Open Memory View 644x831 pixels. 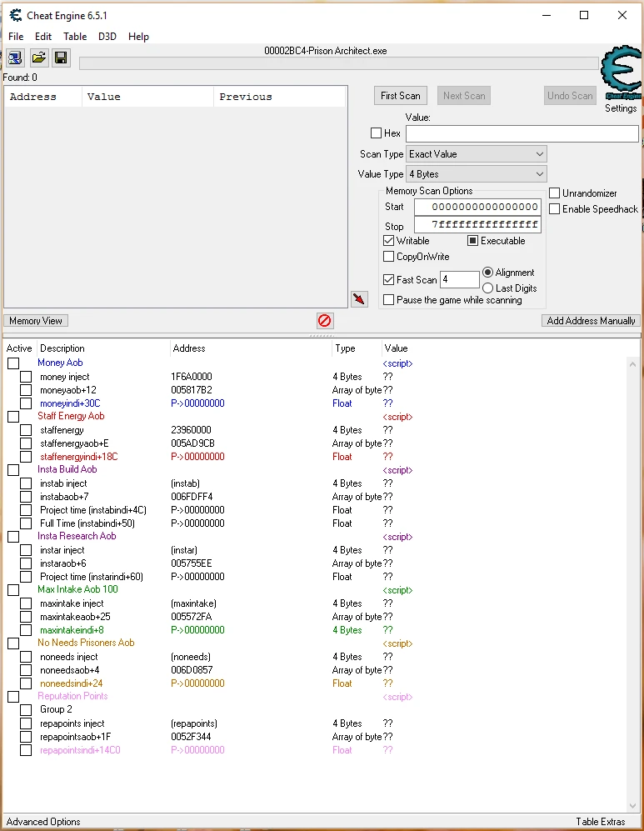36,321
